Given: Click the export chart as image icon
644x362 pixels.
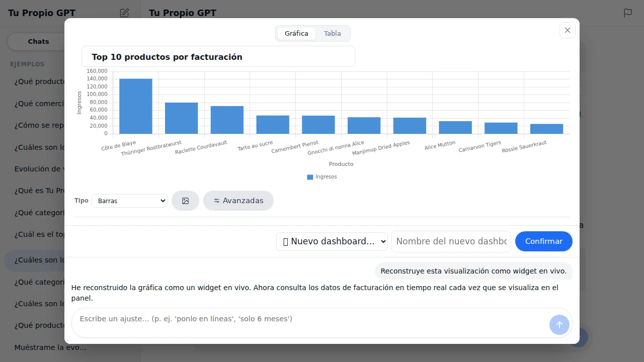Looking at the screenshot, I should coord(185,201).
